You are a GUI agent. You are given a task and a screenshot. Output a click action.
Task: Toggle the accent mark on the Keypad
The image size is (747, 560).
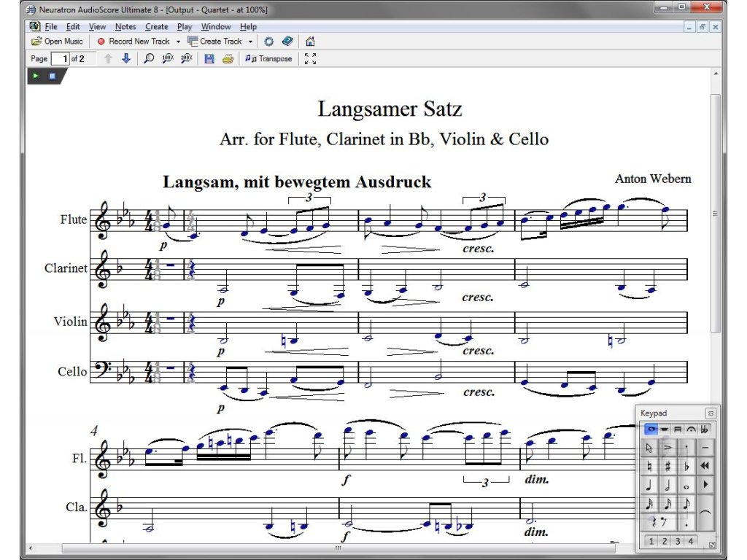[667, 447]
